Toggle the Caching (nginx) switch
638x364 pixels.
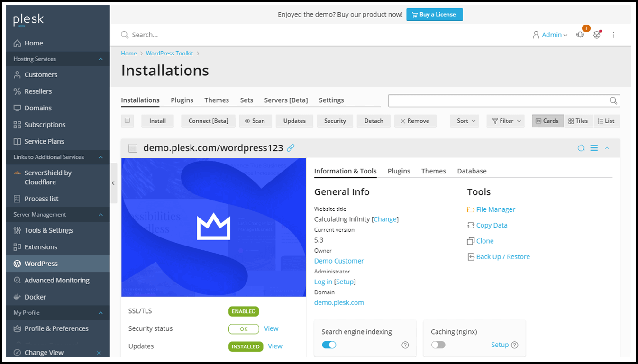438,345
